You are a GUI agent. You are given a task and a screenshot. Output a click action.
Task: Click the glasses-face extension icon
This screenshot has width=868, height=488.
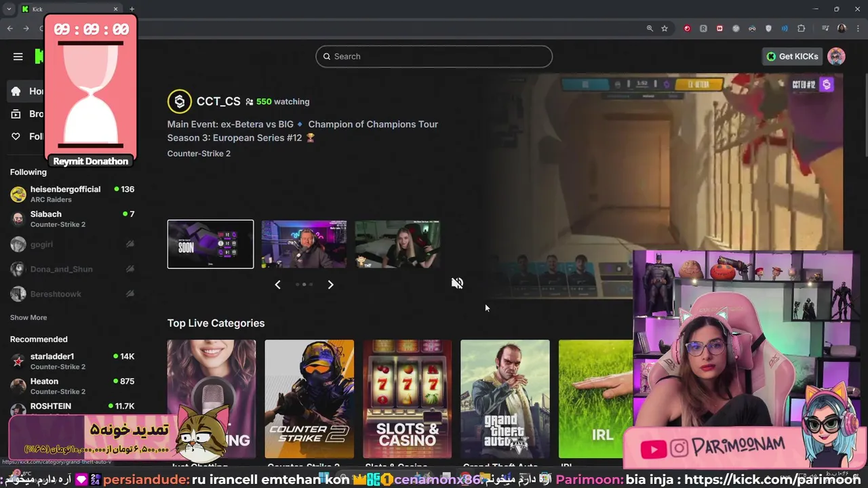coord(752,28)
